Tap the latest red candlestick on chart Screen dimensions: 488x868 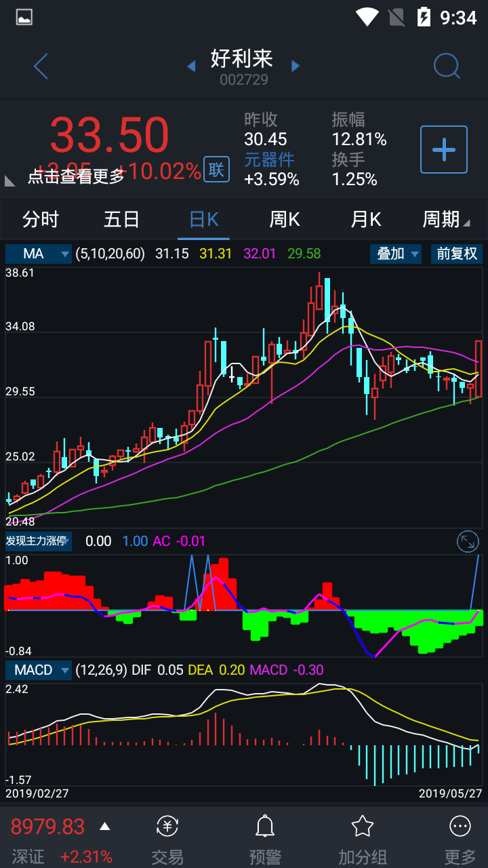click(x=479, y=369)
